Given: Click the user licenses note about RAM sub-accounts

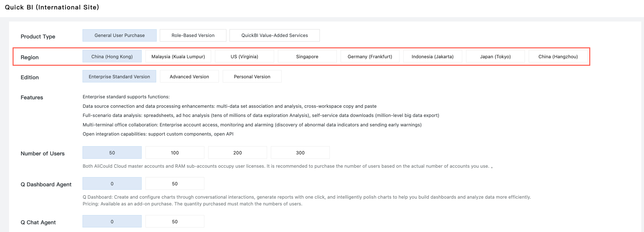Looking at the screenshot, I should (x=288, y=166).
